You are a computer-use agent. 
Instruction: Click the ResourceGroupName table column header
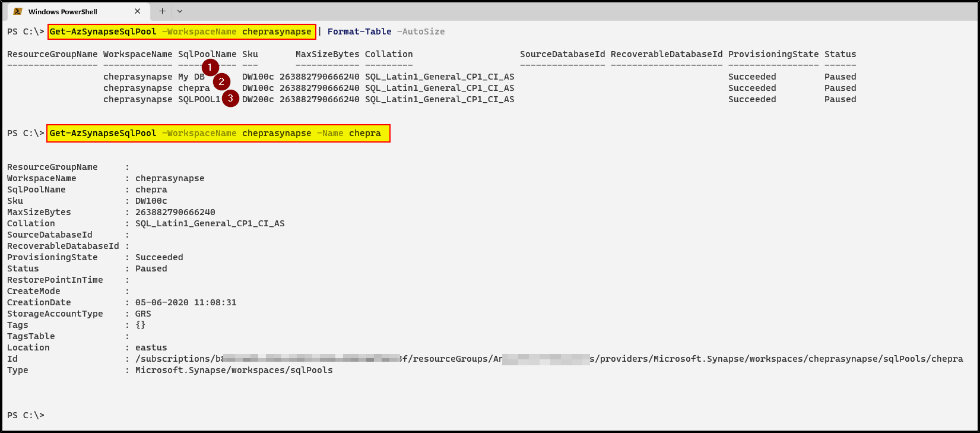point(52,54)
